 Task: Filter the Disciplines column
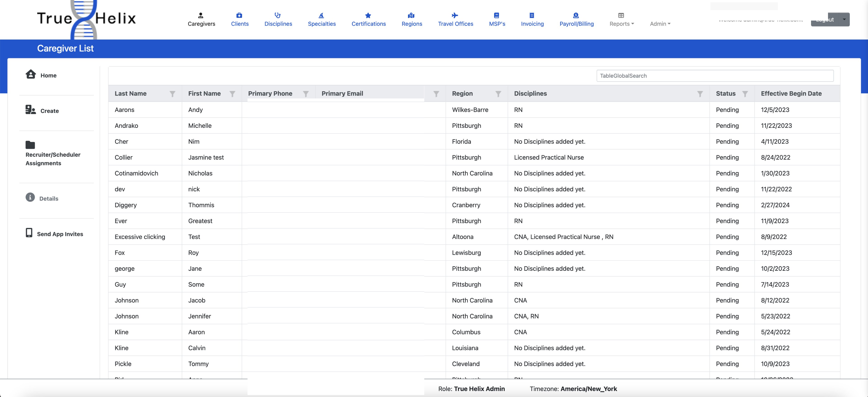pyautogui.click(x=700, y=94)
